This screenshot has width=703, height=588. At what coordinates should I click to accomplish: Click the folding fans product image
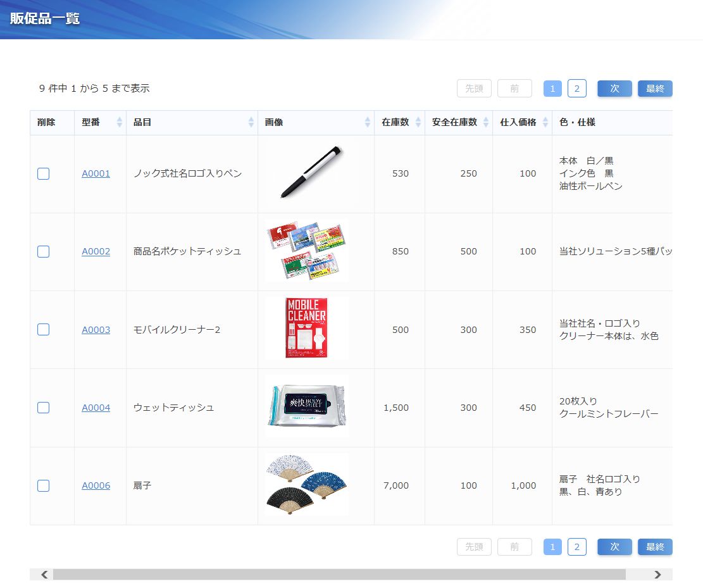point(307,485)
